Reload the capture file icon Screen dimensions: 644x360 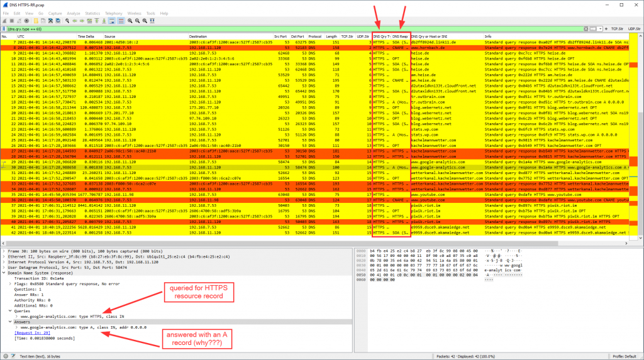pyautogui.click(x=58, y=21)
